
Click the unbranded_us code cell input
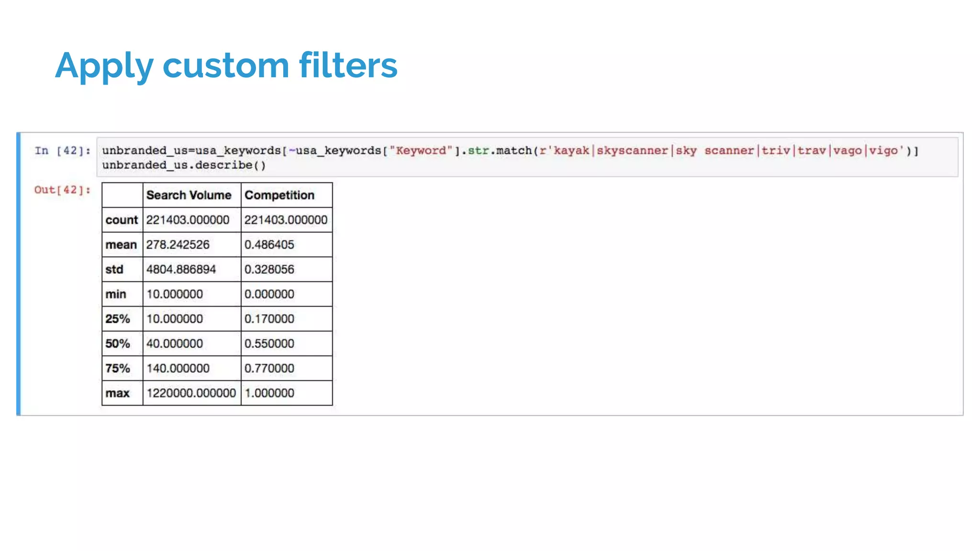click(527, 157)
